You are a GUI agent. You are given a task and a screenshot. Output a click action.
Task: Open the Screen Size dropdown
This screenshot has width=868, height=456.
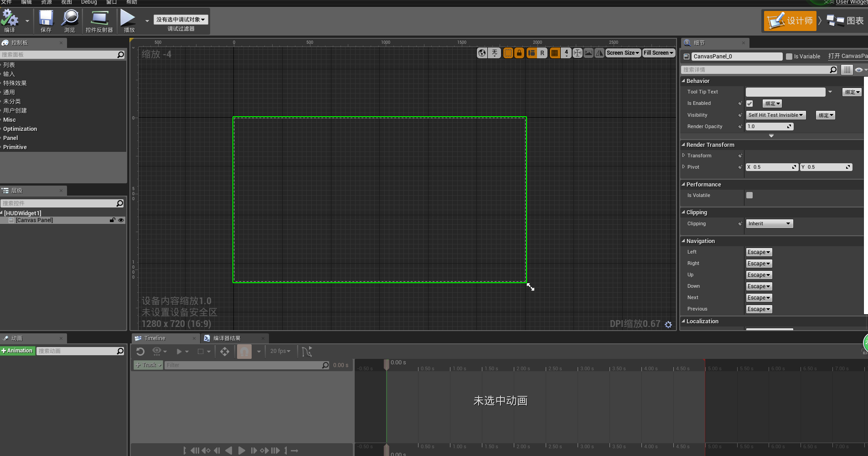(623, 52)
